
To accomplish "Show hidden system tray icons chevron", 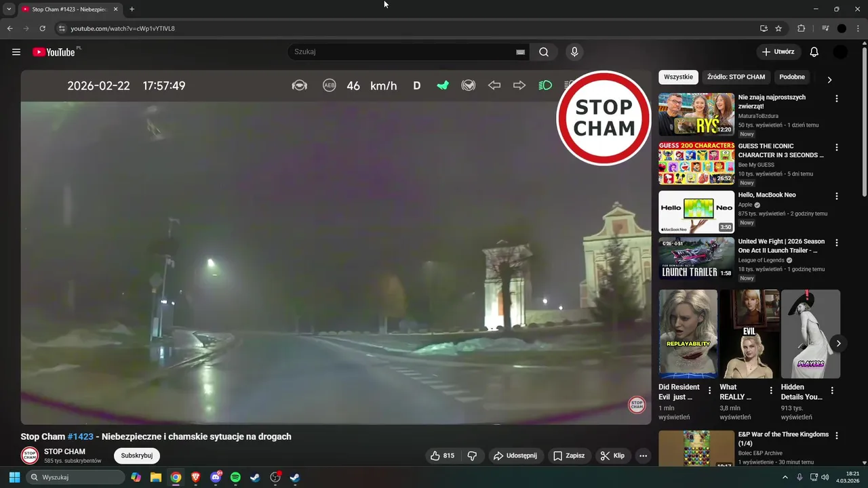I will click(x=785, y=477).
